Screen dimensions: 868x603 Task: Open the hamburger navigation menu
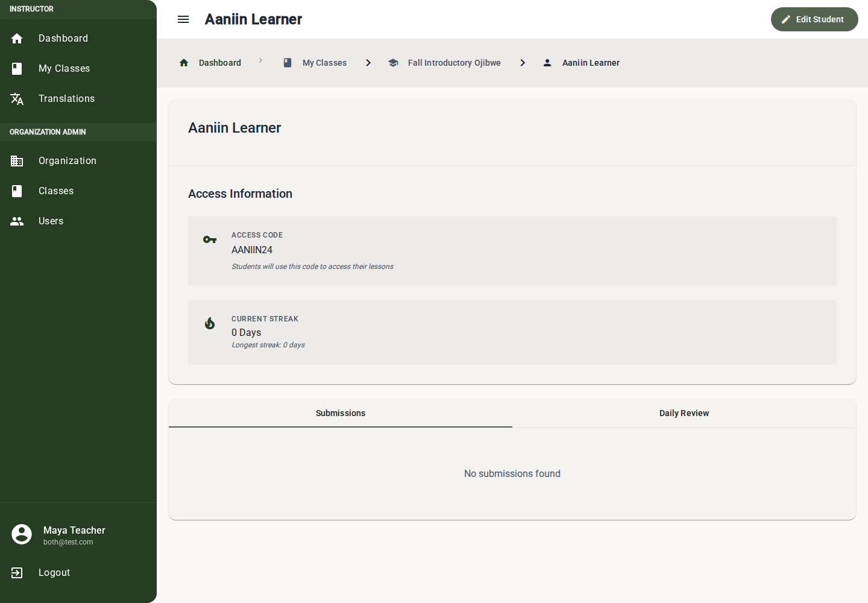point(183,19)
